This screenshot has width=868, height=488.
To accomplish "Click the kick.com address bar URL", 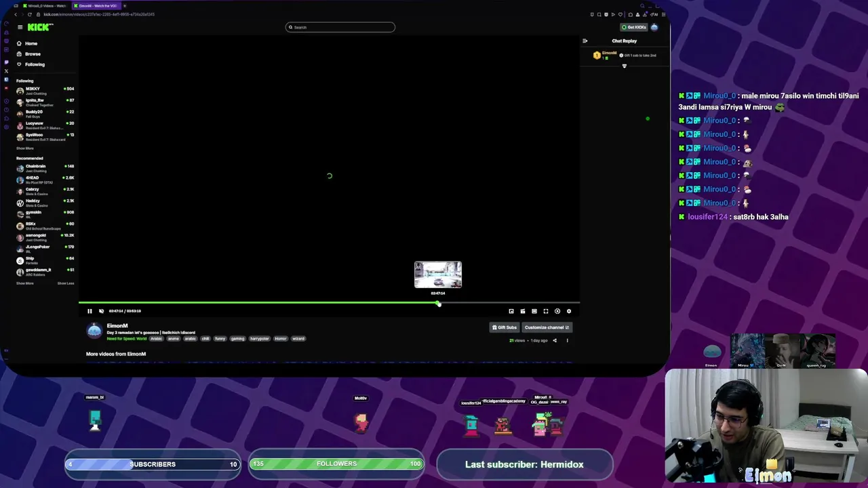I will (x=98, y=14).
